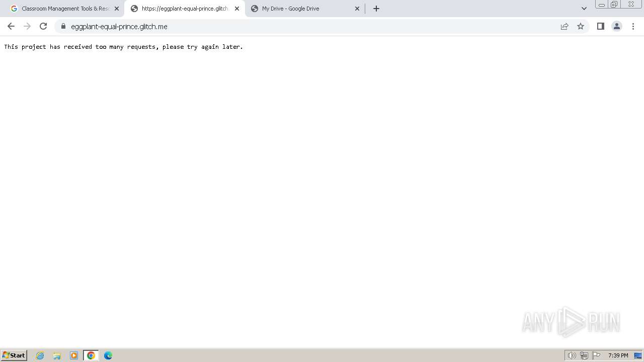This screenshot has width=644, height=362.
Task: Close the eggplant-equal-prince.glitch tab
Action: [x=237, y=9]
